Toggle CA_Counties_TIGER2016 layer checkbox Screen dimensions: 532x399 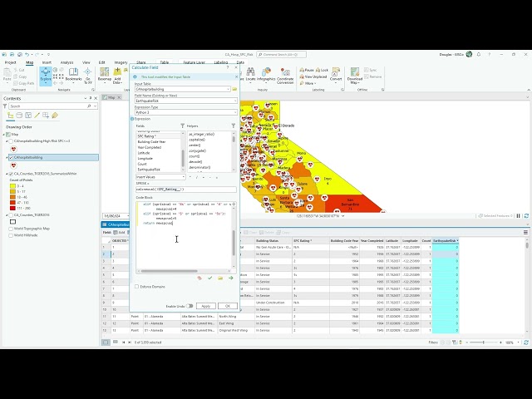(x=11, y=215)
